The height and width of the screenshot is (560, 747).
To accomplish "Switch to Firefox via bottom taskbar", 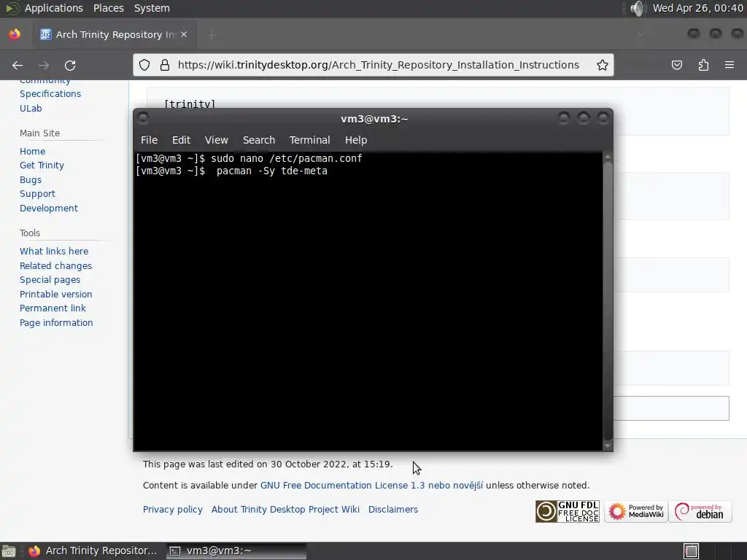I will tap(93, 551).
